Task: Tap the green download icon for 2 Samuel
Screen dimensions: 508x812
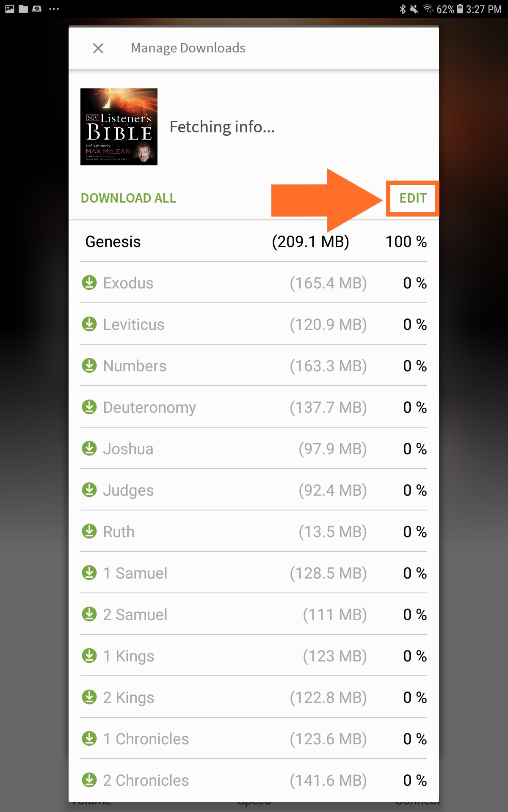Action: (89, 614)
